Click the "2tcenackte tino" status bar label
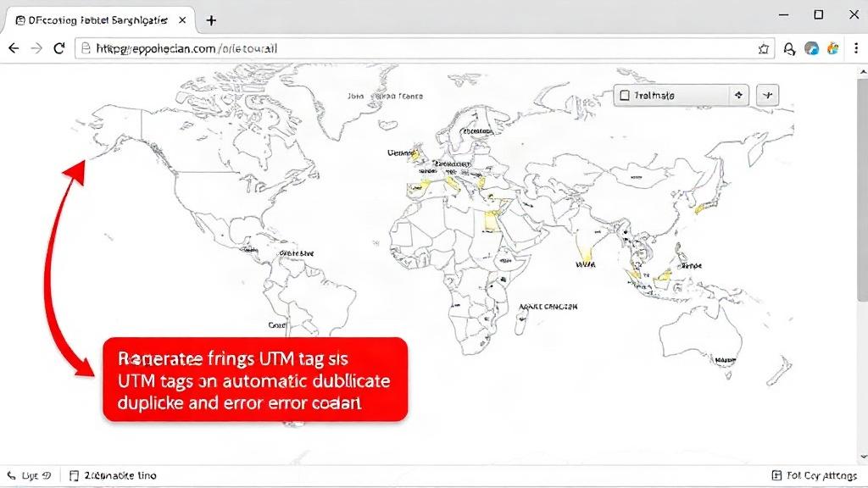Viewport: 868px width, 488px height. [120, 475]
